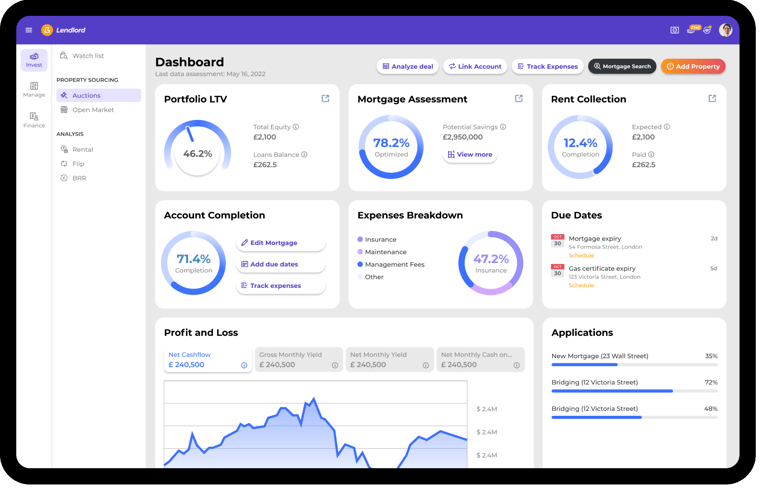
Task: Click Schedule link under Mortgage expiry
Action: pyautogui.click(x=581, y=256)
